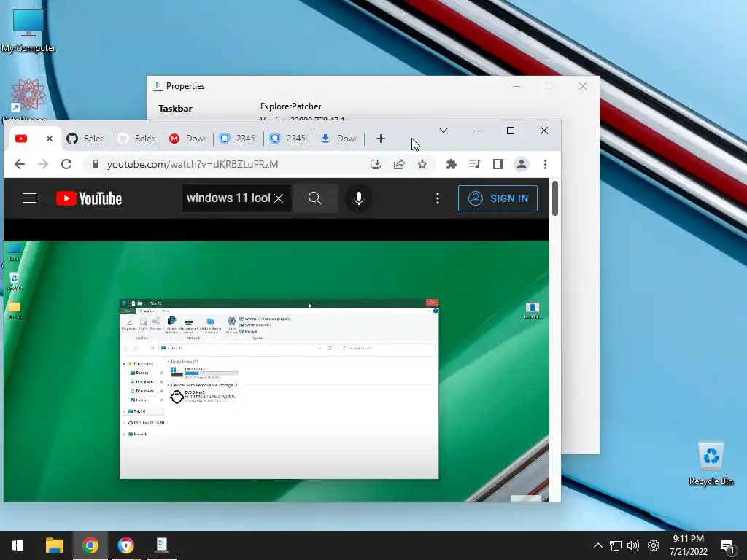Screen dimensions: 747x560
Task: Open the shield-colored browser taskbar icon
Action: [125, 545]
